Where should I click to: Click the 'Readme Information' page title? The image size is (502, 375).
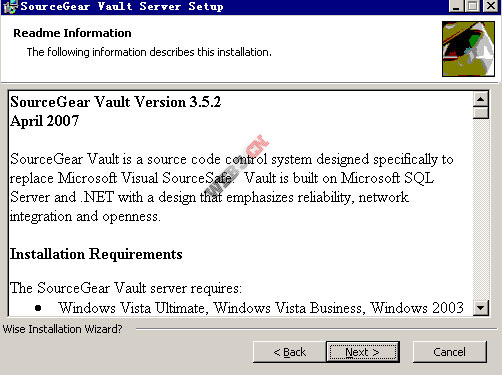pyautogui.click(x=72, y=33)
